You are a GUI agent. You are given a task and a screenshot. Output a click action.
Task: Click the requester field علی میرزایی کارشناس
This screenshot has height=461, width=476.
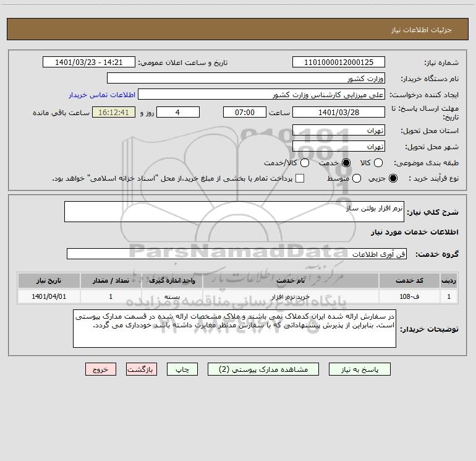261,95
